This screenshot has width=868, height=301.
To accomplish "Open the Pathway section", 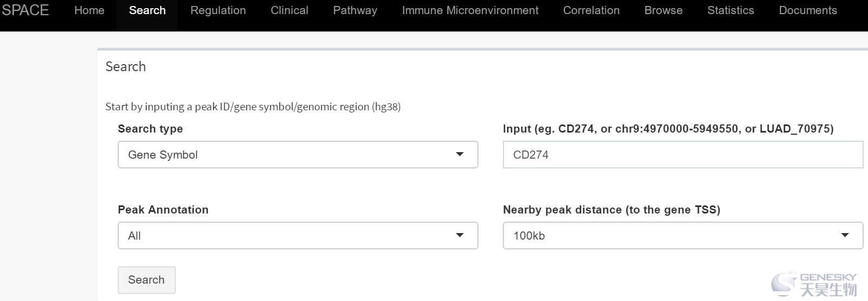I will pos(355,10).
